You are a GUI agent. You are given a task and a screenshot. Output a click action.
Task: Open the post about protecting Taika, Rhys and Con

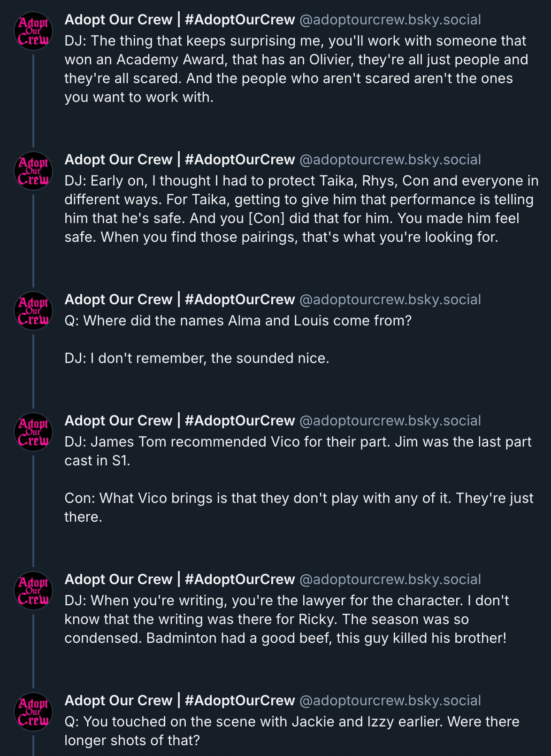click(300, 209)
